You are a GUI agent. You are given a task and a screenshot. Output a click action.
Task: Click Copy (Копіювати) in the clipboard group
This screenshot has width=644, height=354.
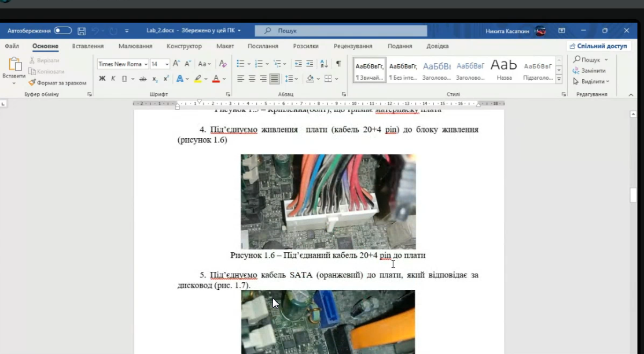point(46,72)
